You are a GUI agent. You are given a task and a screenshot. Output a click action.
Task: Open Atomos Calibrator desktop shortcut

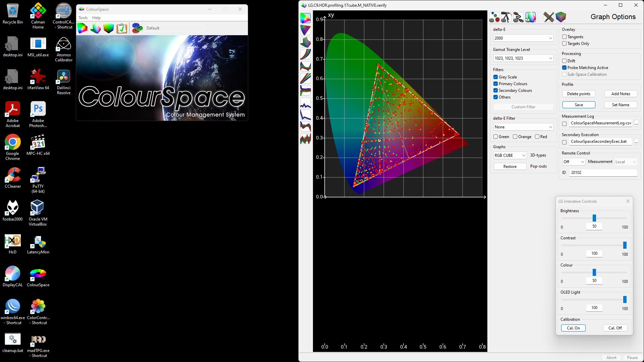tap(64, 49)
